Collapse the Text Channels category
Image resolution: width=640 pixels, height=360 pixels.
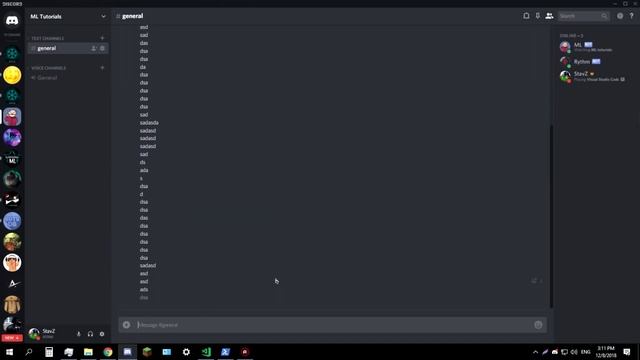pos(48,38)
